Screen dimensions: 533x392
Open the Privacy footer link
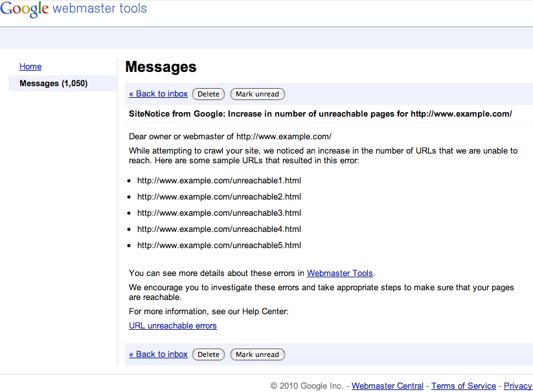coord(518,386)
